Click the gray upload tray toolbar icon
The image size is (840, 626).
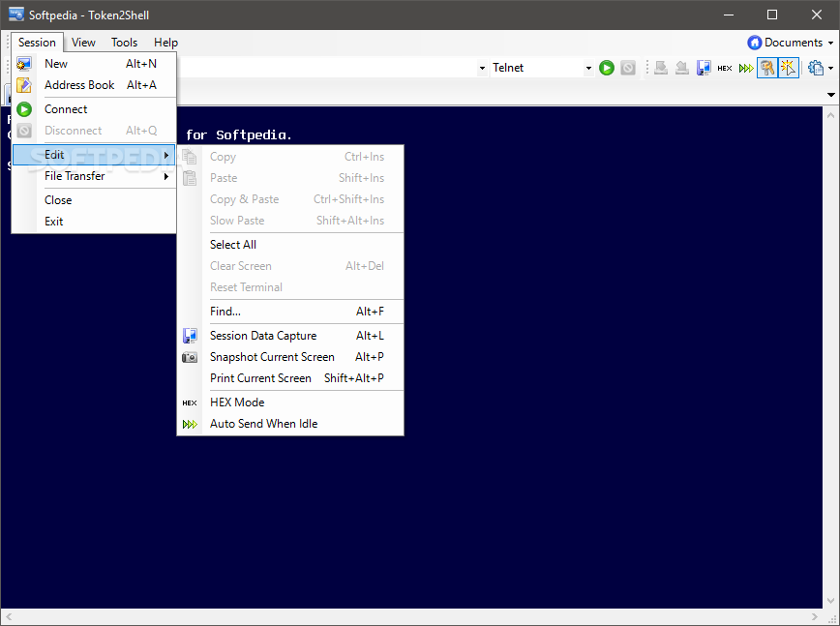(682, 68)
